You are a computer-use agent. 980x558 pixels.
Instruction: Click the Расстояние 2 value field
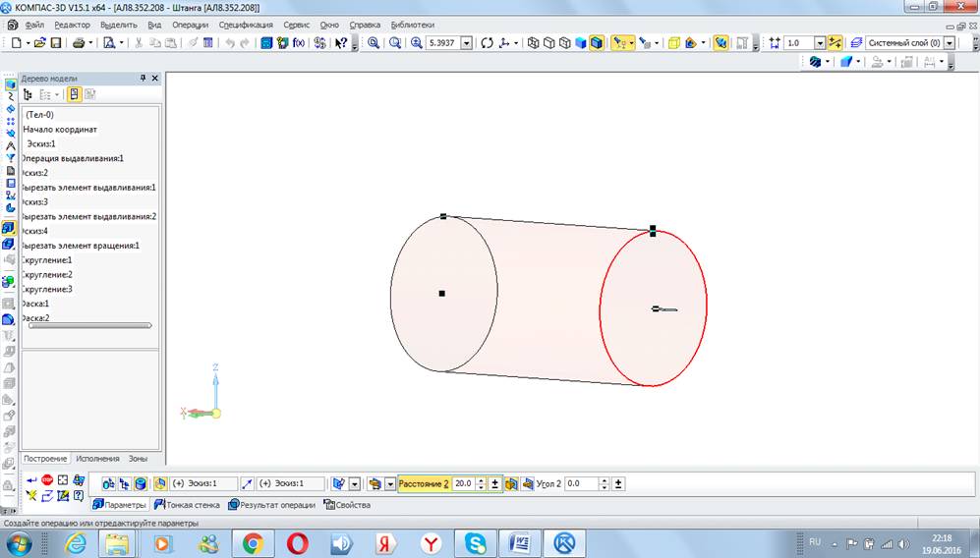(463, 483)
